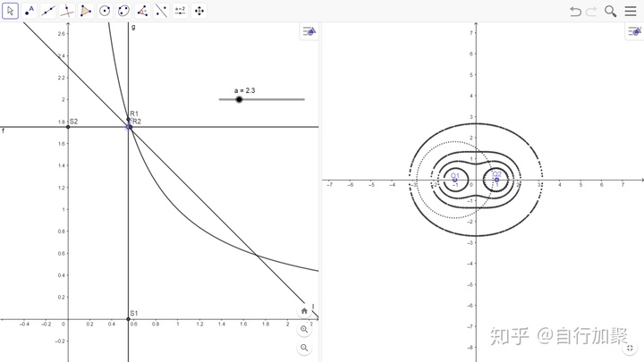Select the Move arrow tool
The height and width of the screenshot is (362, 644).
click(10, 11)
